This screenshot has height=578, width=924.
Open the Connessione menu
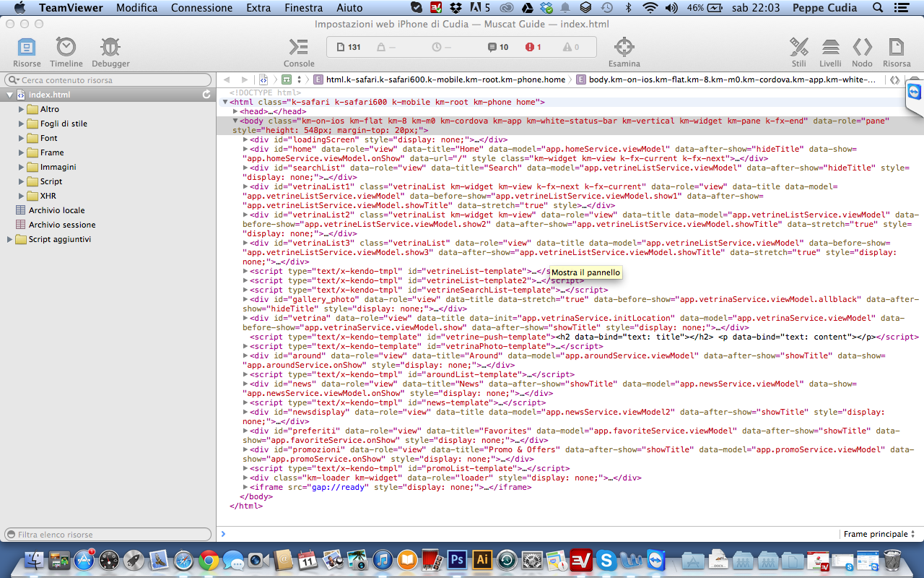202,8
